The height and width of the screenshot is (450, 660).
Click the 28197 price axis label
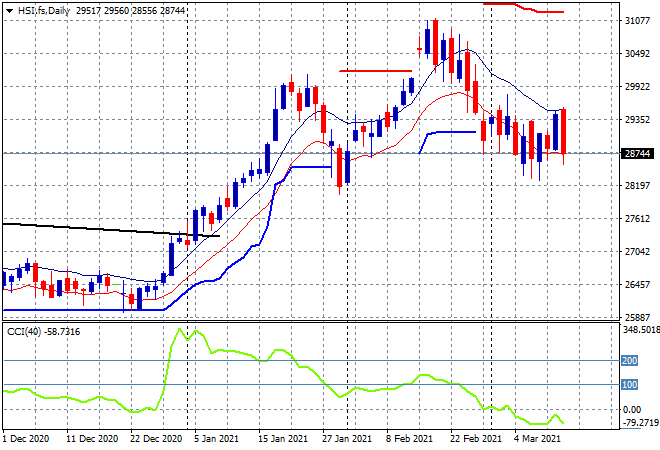coord(637,186)
